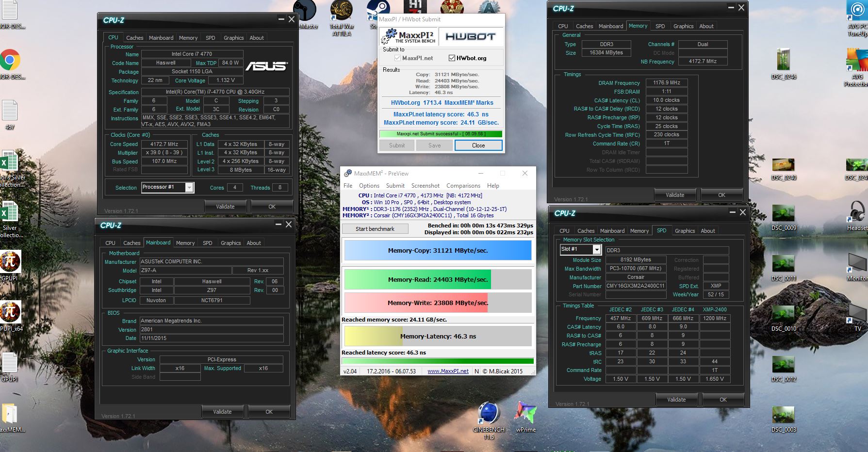Viewport: 868px width, 452px height.
Task: Select the DSC_0009 image file
Action: pos(784,216)
